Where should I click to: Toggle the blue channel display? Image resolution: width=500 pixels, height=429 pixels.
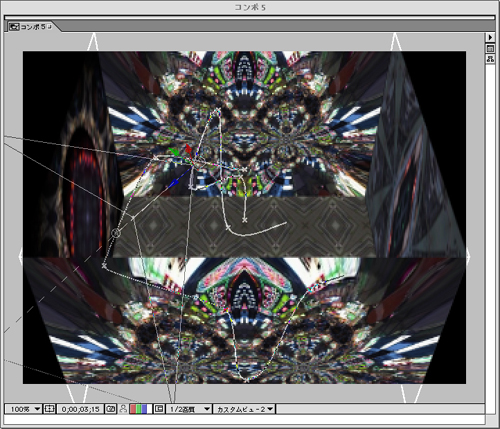pos(144,409)
